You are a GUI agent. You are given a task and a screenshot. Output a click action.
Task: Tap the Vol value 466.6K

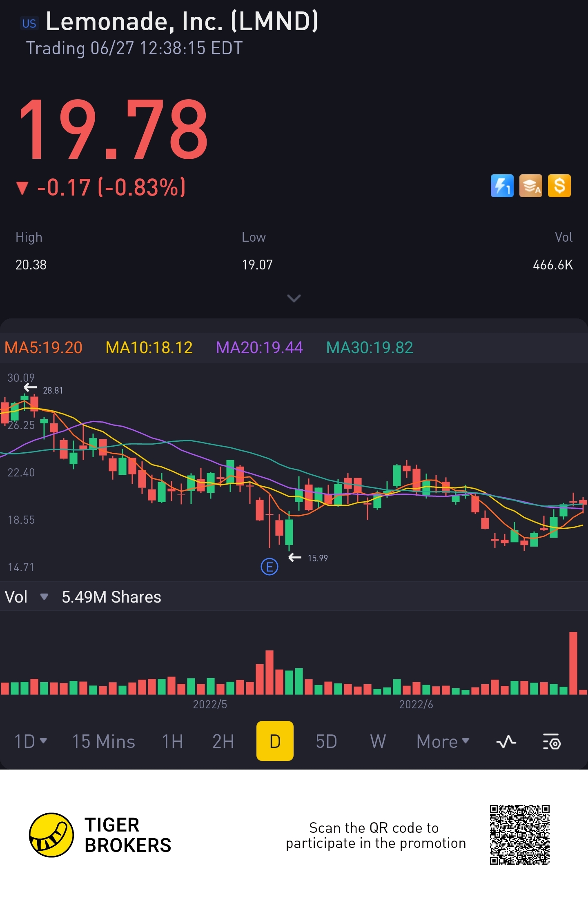pos(553,265)
